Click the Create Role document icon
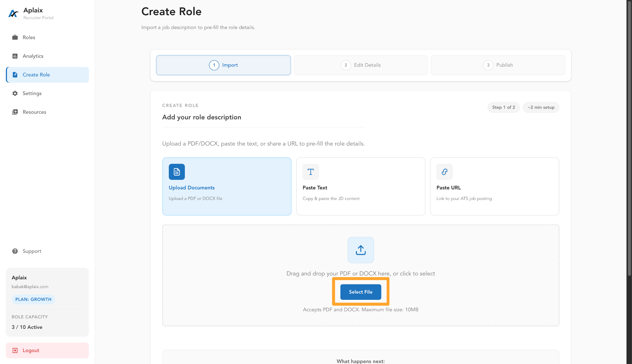632x364 pixels. click(x=15, y=75)
